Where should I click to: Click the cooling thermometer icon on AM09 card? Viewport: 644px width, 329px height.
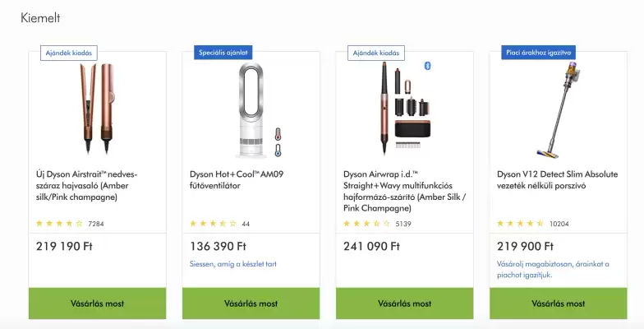[278, 150]
